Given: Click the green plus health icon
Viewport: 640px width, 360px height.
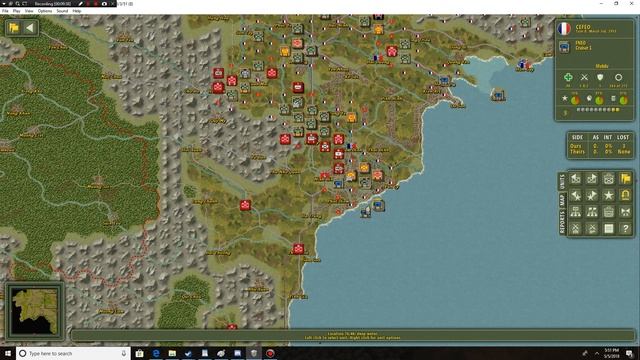Looking at the screenshot, I should click(x=568, y=77).
